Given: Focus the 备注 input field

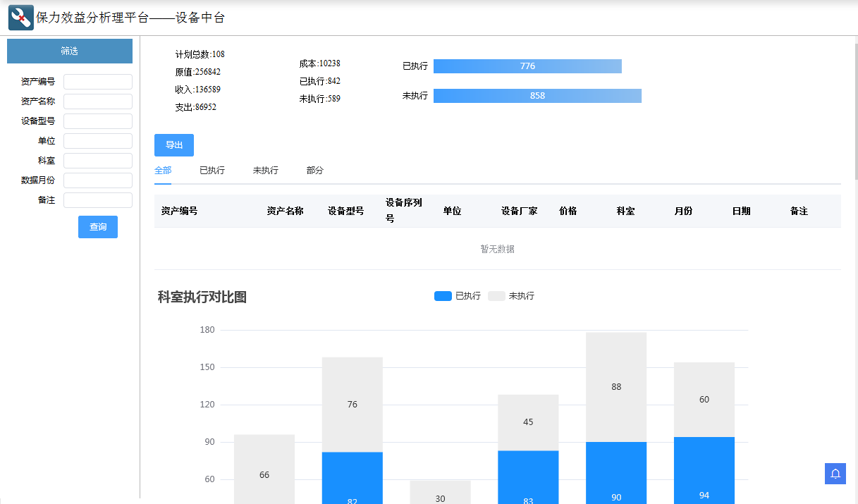Looking at the screenshot, I should click(x=98, y=200).
